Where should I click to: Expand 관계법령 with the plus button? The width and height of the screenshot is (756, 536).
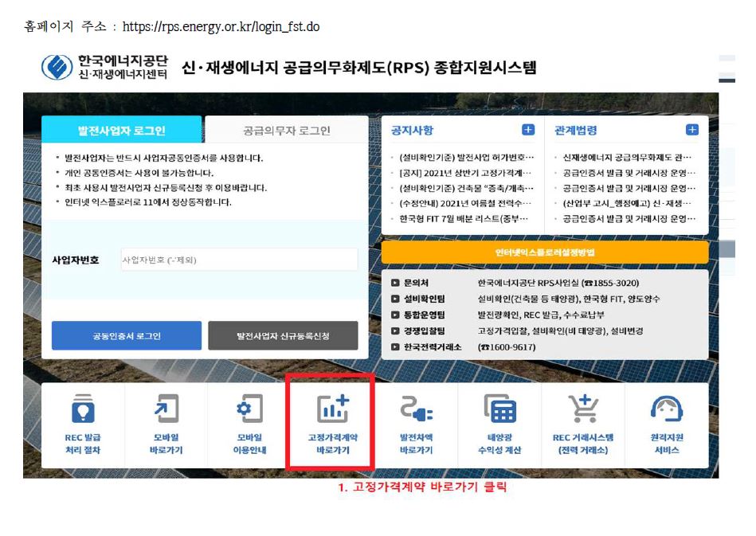(x=691, y=130)
